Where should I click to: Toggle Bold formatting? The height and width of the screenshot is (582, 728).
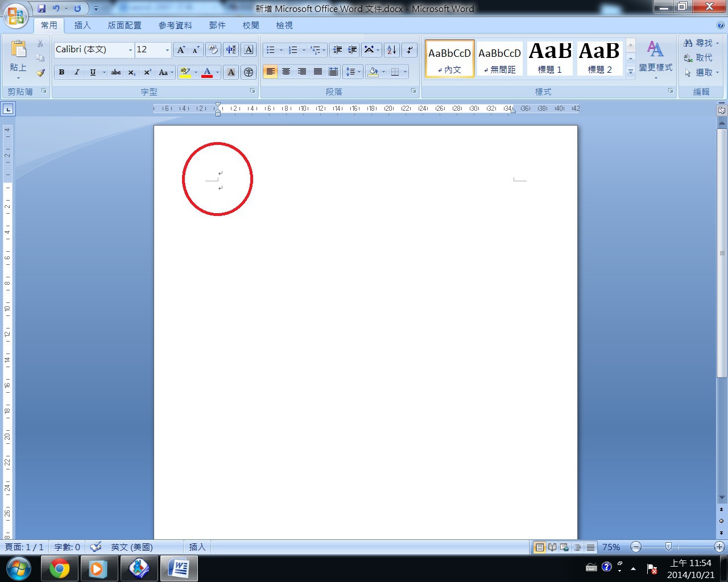pos(61,72)
